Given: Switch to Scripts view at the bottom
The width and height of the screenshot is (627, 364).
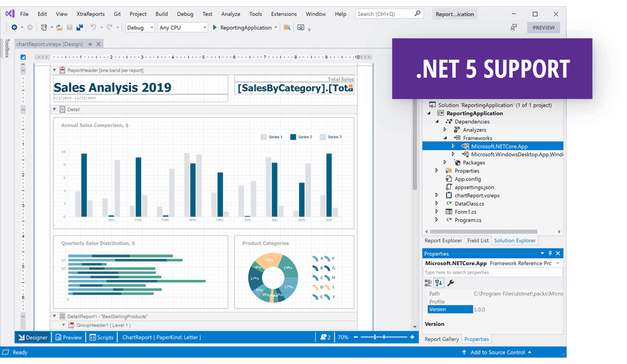Looking at the screenshot, I should 102,337.
